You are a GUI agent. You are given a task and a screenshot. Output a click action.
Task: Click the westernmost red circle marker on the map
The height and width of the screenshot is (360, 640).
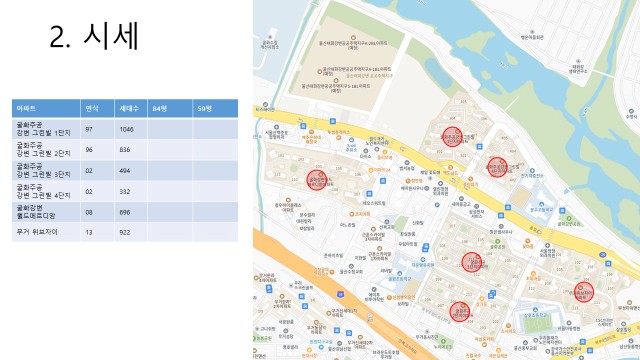pyautogui.click(x=317, y=180)
